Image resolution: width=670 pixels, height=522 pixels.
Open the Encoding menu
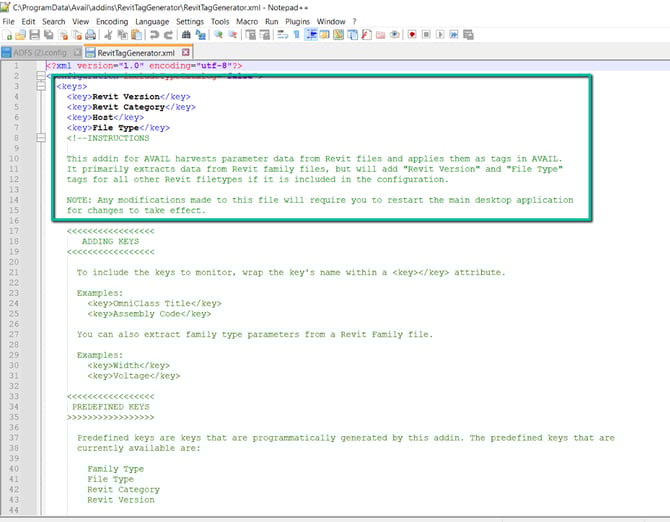[112, 21]
